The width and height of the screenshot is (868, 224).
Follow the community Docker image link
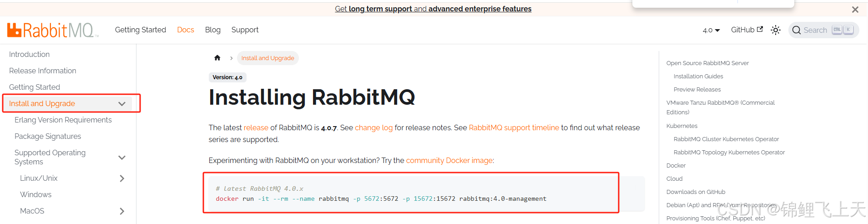point(449,160)
